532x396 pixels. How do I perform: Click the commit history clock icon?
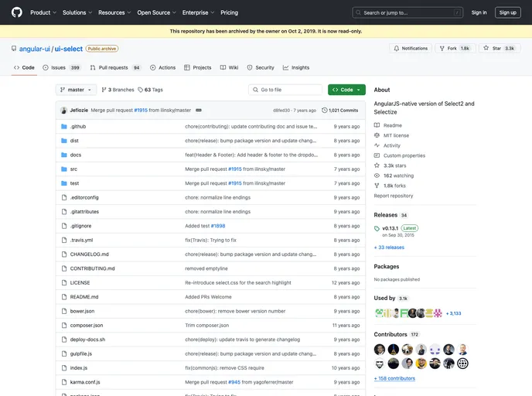pos(324,111)
